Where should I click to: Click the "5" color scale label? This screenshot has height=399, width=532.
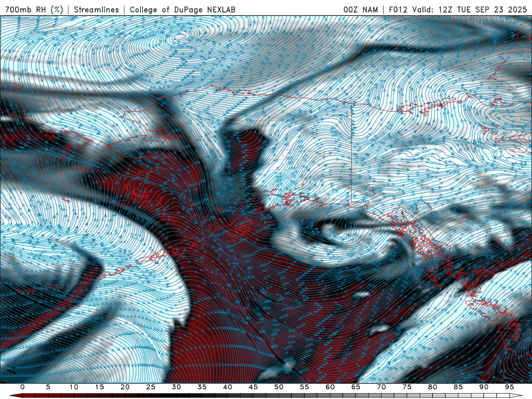48,387
